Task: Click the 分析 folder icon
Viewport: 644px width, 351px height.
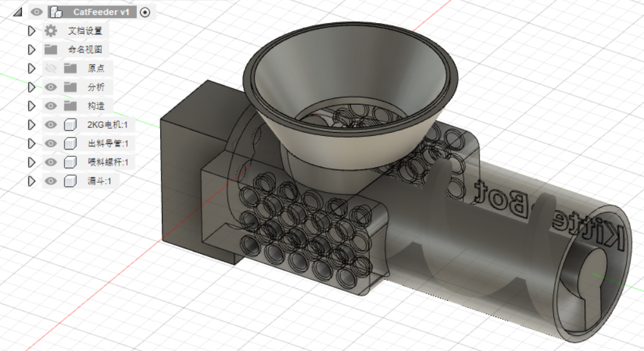Action: pyautogui.click(x=70, y=87)
